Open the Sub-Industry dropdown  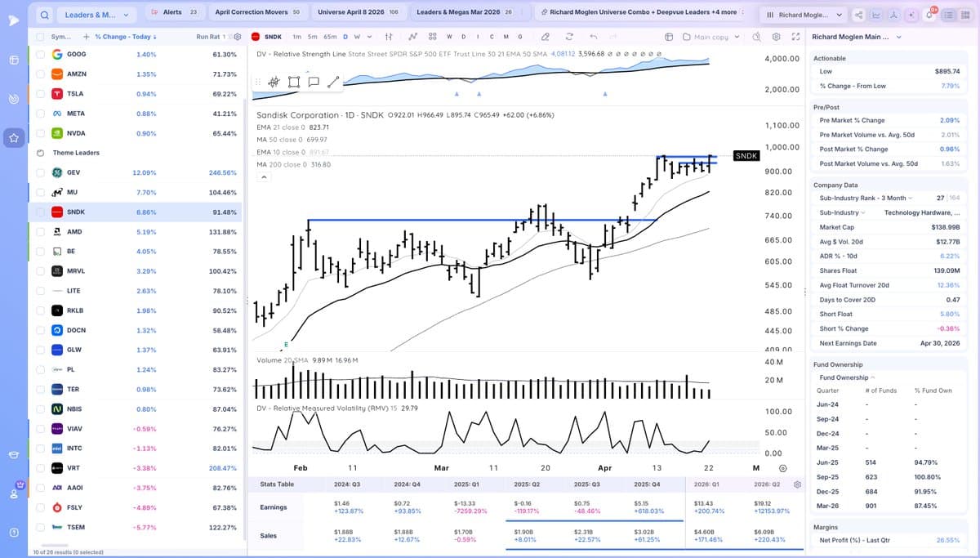[843, 212]
